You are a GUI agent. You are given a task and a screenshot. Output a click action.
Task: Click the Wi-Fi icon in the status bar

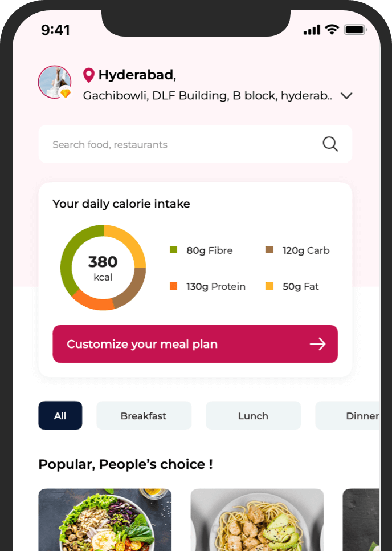331,29
